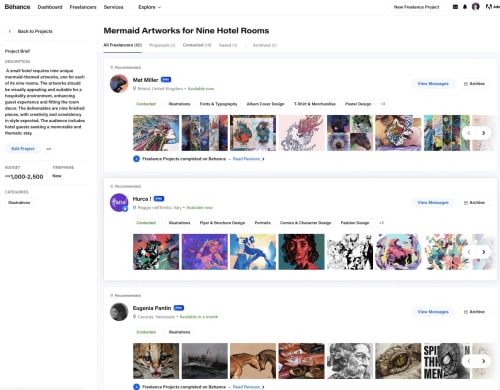Click Hurca's Portraits tag
The height and width of the screenshot is (390, 500).
(x=263, y=223)
